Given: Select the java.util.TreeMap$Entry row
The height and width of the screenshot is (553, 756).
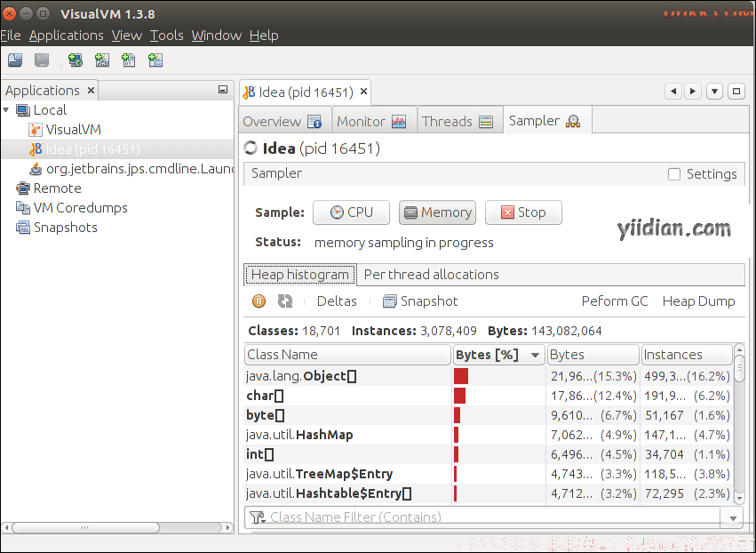Looking at the screenshot, I should pos(489,474).
